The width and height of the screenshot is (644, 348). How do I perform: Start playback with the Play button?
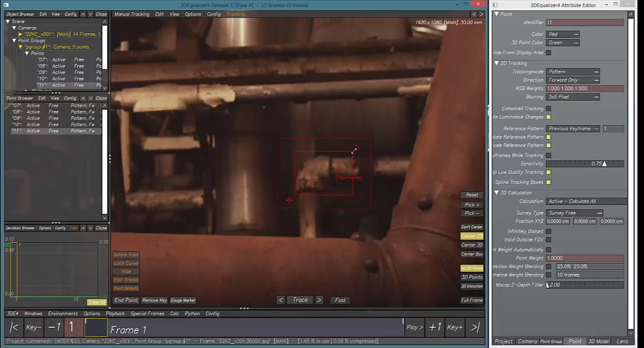tap(415, 327)
